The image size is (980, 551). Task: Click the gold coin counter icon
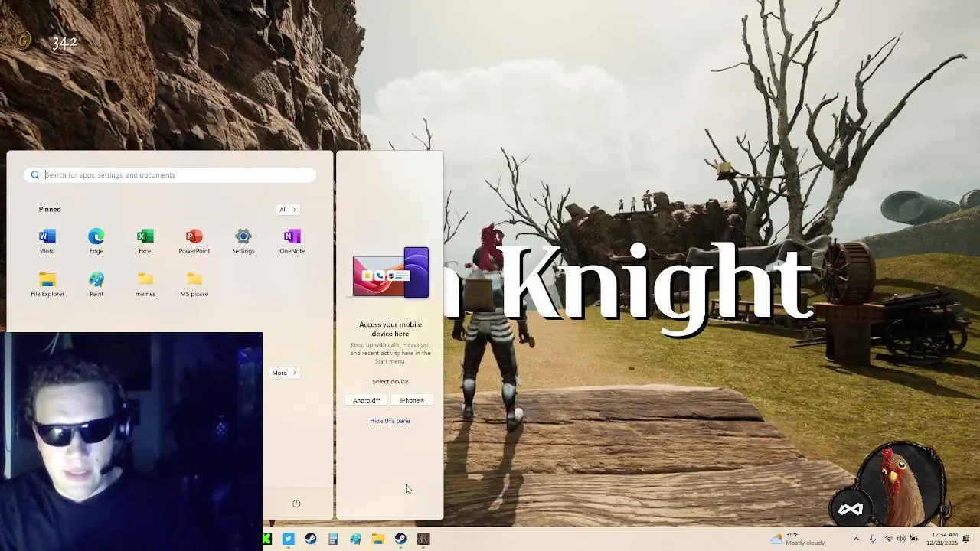coord(23,41)
